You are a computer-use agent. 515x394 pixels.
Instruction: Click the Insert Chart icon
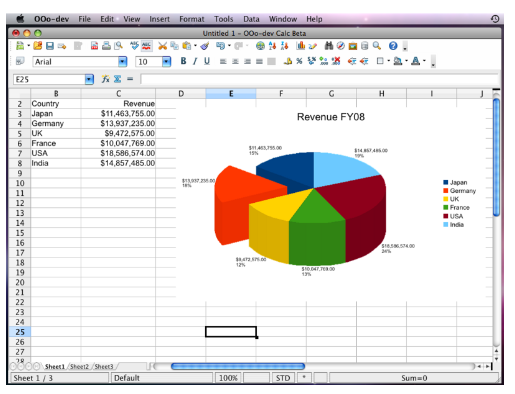point(301,46)
